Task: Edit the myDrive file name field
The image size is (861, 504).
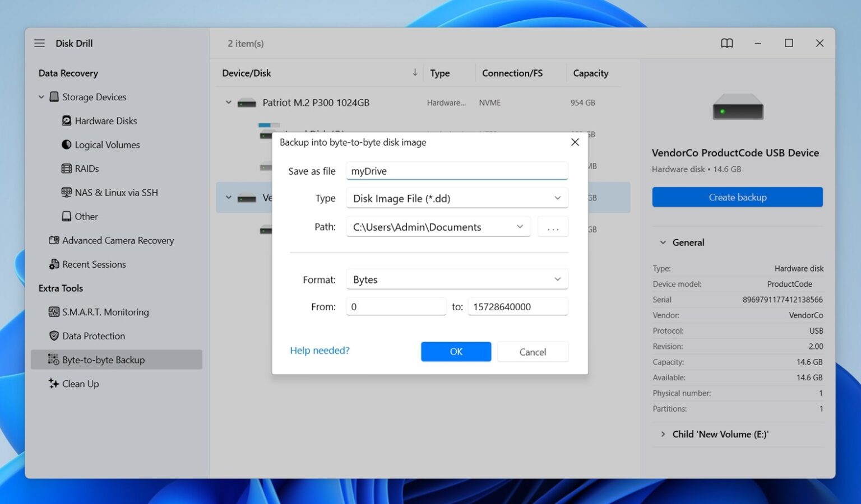Action: (456, 171)
